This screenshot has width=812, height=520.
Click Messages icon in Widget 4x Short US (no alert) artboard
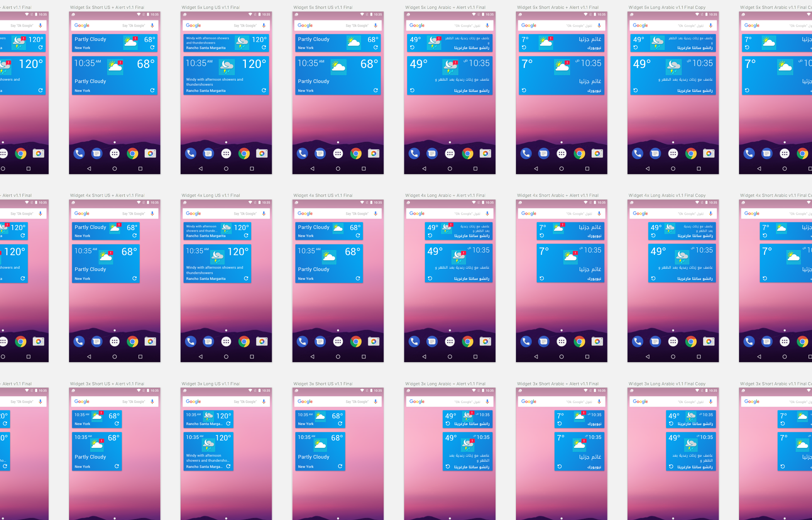pos(320,342)
